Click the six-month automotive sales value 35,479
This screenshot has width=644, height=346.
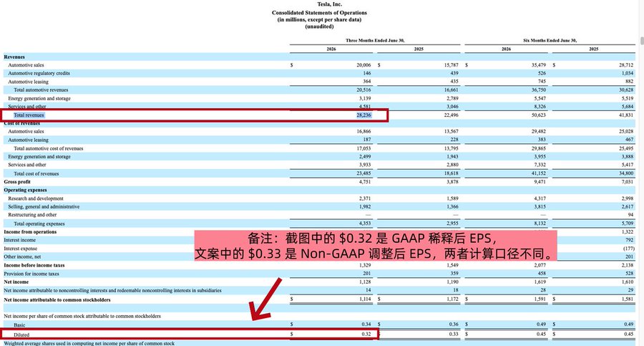[539, 65]
